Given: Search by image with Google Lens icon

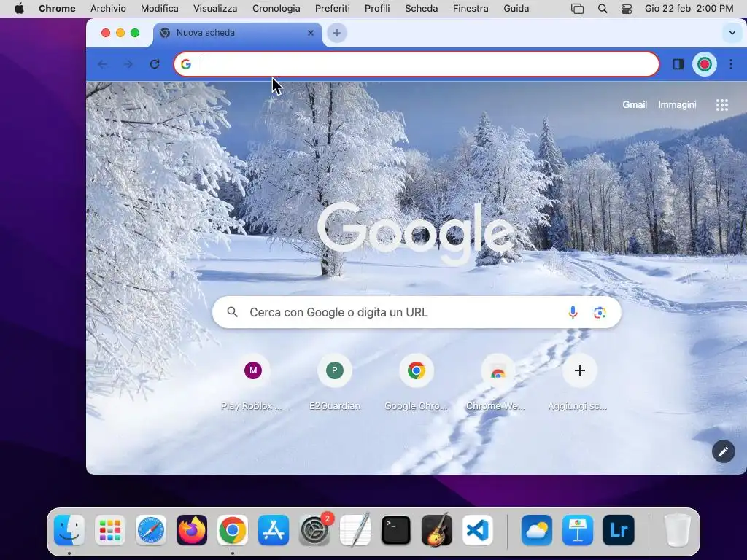Looking at the screenshot, I should coord(600,312).
